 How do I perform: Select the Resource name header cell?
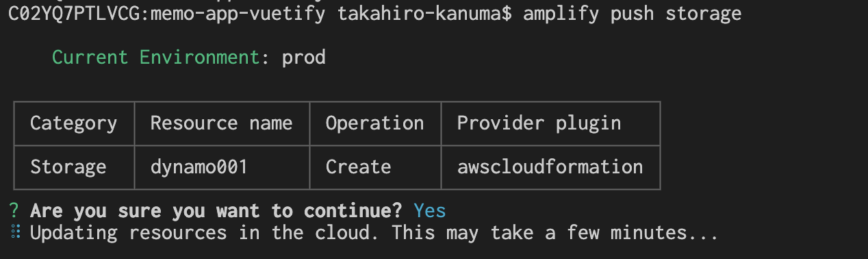point(222,123)
